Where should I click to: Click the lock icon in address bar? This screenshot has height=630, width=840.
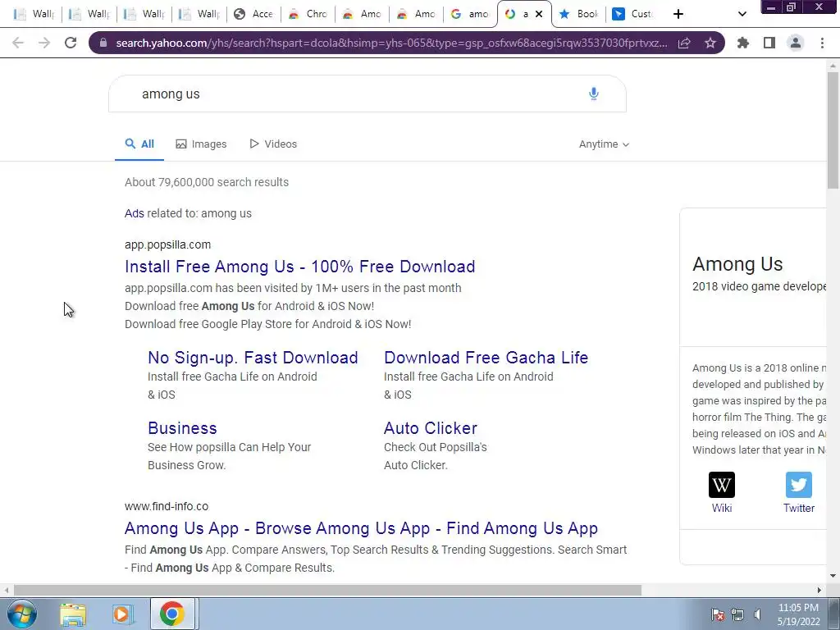pos(103,43)
